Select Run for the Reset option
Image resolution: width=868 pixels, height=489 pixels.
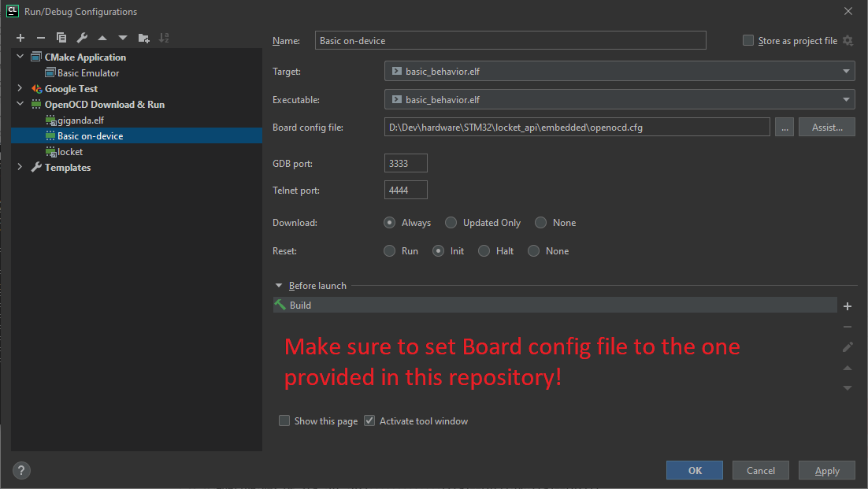390,251
